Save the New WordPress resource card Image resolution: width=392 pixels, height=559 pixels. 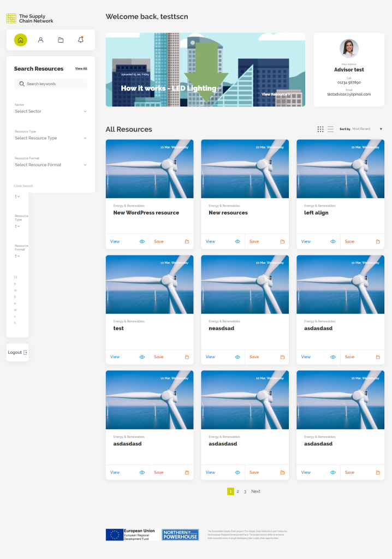click(x=171, y=241)
